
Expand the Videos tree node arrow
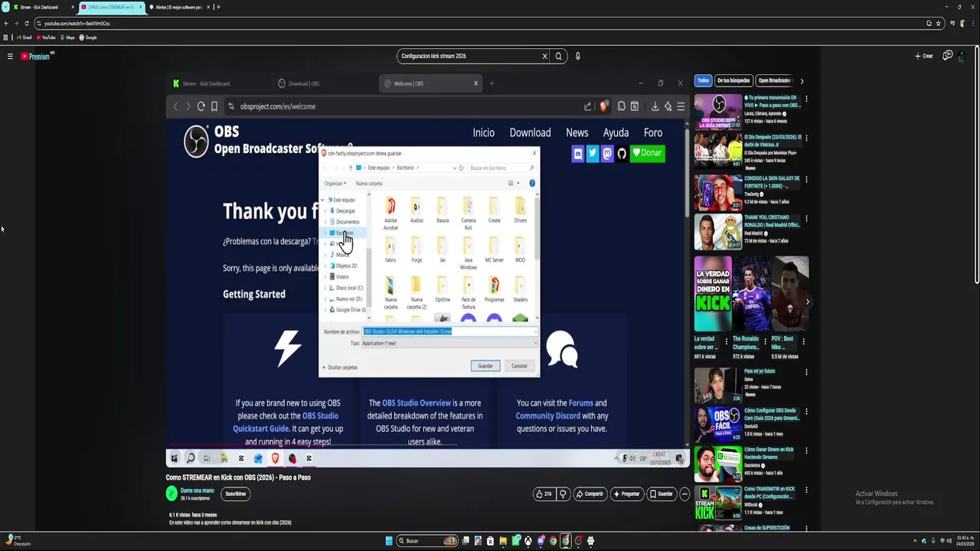point(325,277)
